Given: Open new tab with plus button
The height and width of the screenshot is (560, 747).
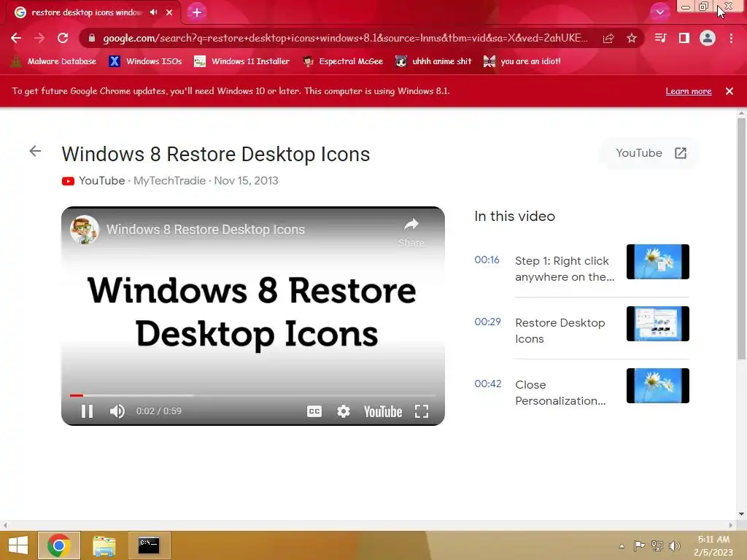Looking at the screenshot, I should click(x=197, y=12).
